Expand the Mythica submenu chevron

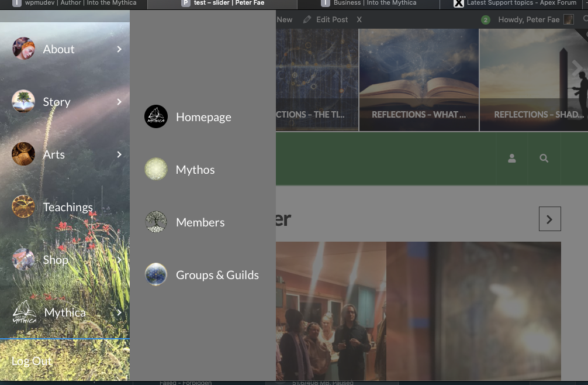(119, 312)
